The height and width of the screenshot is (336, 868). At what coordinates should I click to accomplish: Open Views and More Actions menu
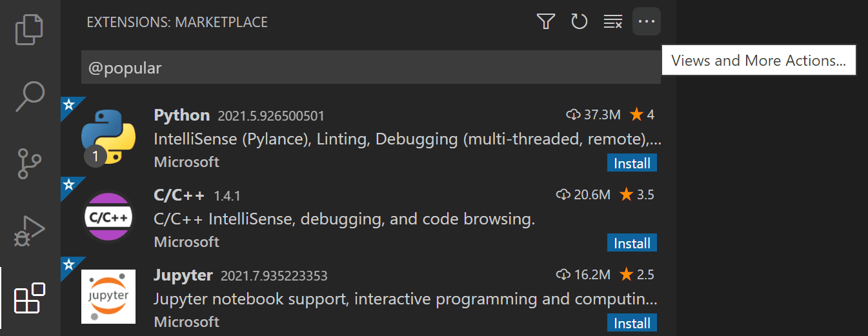click(x=646, y=22)
